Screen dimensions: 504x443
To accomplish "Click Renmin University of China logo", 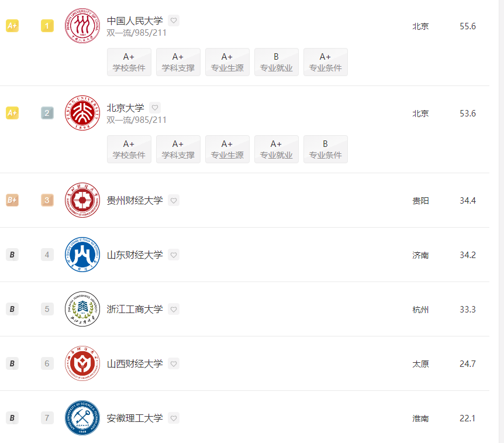I will [x=82, y=26].
